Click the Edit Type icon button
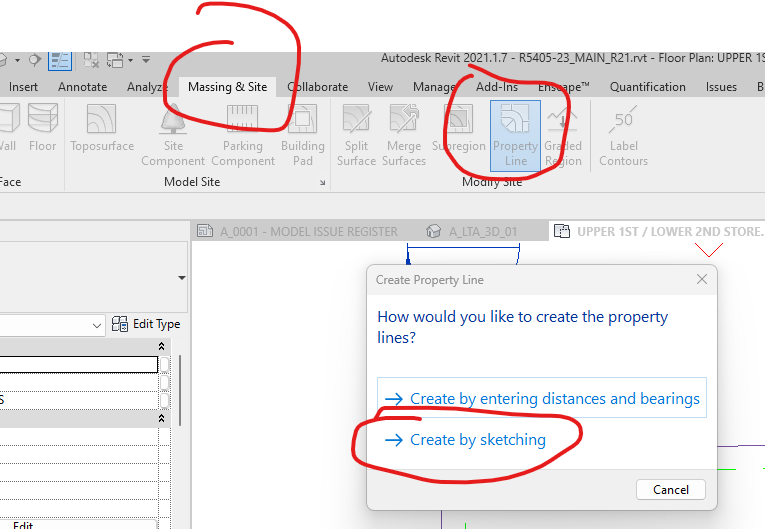 tap(146, 324)
